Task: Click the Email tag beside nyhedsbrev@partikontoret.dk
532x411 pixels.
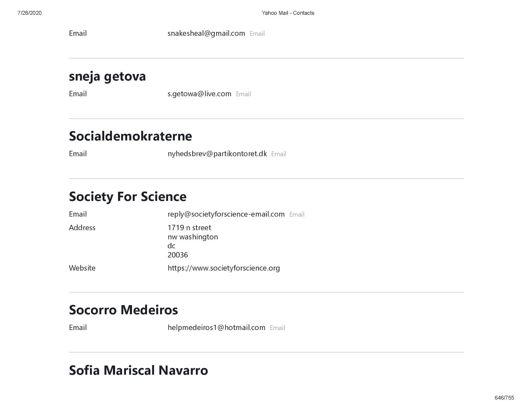Action: click(279, 154)
